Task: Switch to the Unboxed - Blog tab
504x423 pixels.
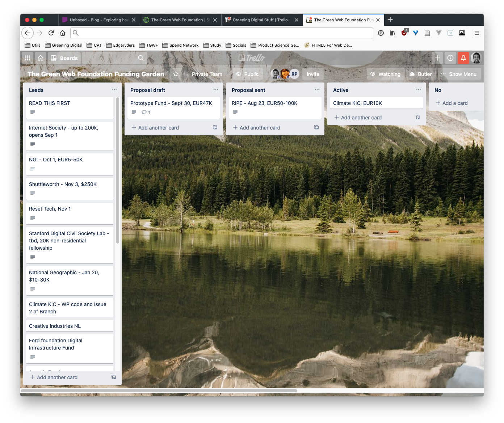Action: (x=98, y=20)
